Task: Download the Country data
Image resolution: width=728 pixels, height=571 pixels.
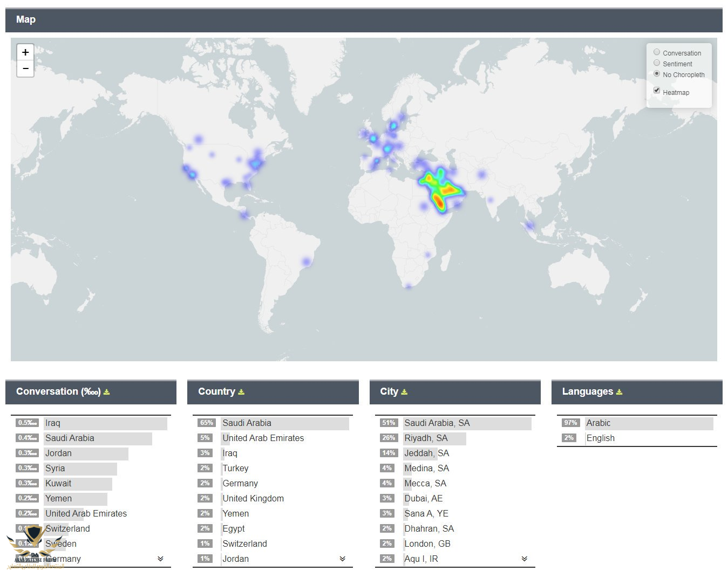Action: click(241, 392)
